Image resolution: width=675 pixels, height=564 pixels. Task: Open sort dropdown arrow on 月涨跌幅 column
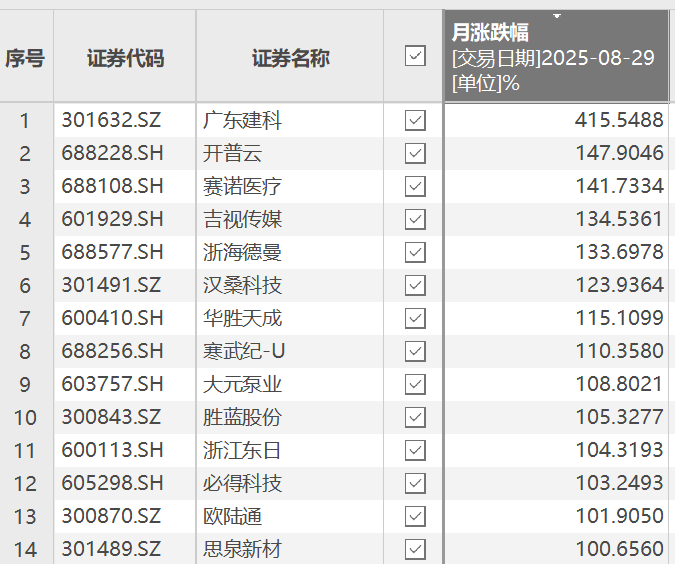click(557, 17)
